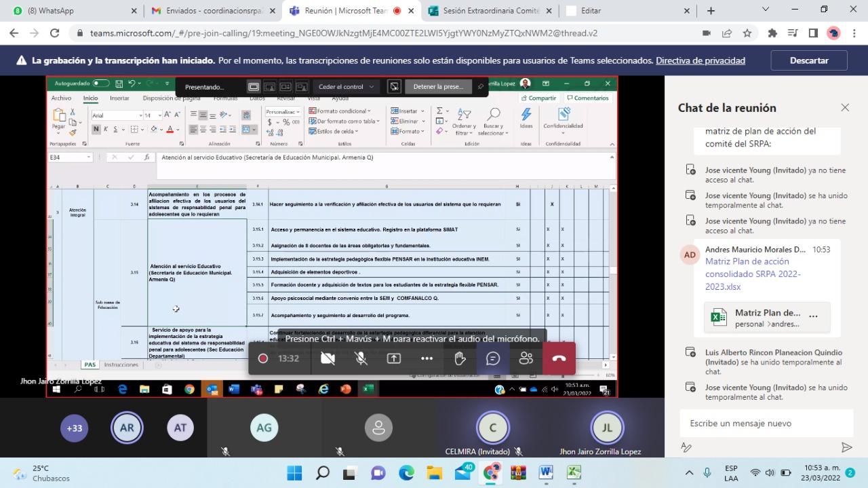Select participant avatar AR
Screen dimensions: 868x488
tap(127, 428)
